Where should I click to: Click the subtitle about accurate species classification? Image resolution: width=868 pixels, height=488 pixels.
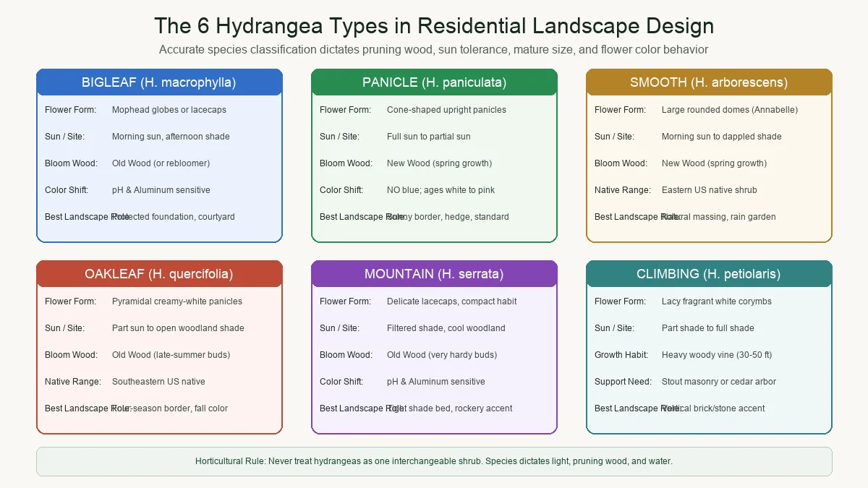point(434,50)
